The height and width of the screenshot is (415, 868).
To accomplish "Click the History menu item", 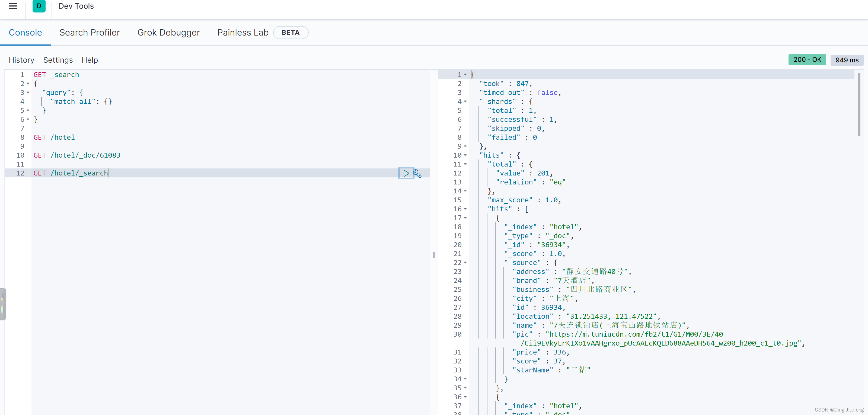I will [x=21, y=60].
